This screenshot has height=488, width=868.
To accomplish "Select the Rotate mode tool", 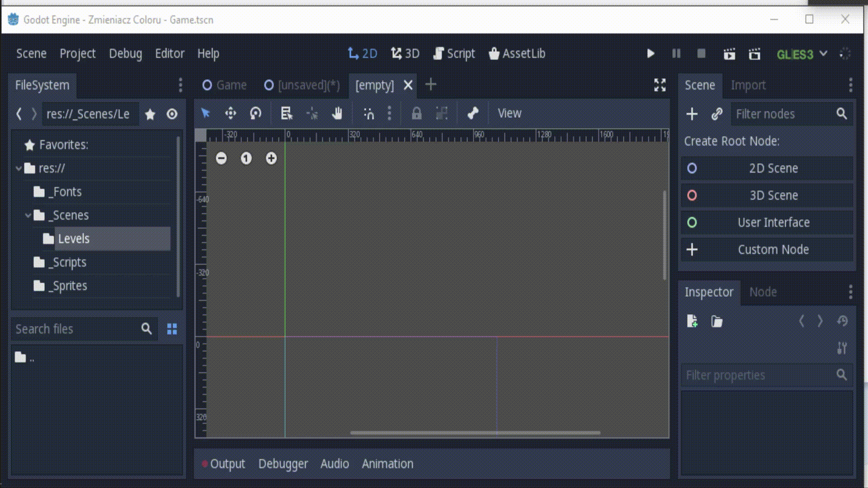I will (256, 113).
